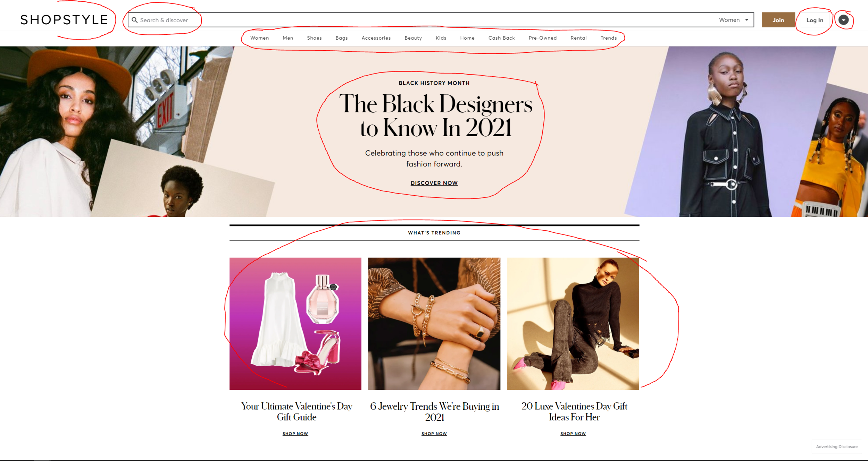Open the round account dropdown arrow icon
This screenshot has width=868, height=461.
tap(843, 20)
